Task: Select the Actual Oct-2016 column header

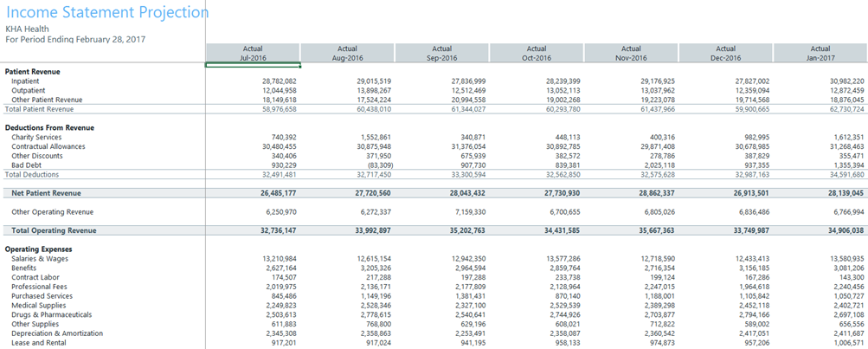Action: [x=537, y=53]
